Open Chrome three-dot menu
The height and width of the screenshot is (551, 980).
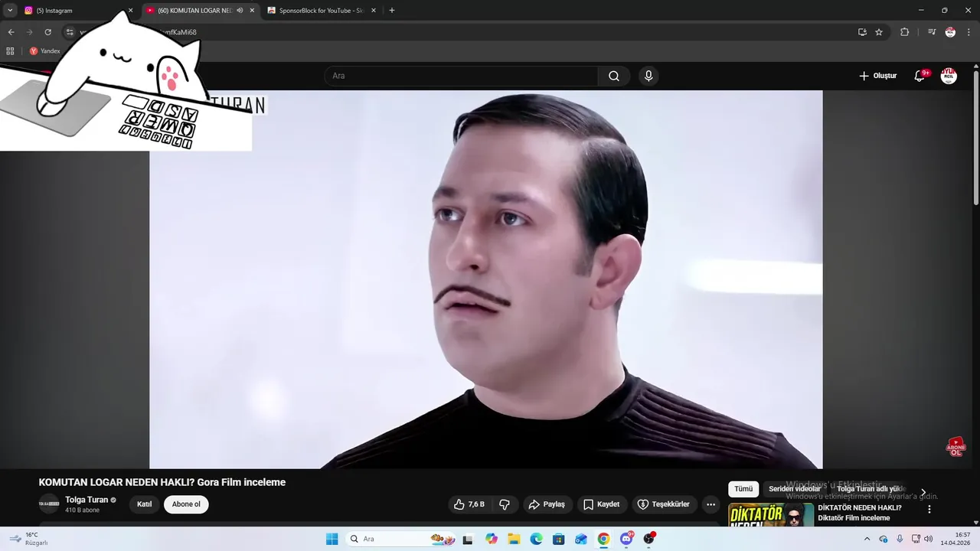pos(969,32)
